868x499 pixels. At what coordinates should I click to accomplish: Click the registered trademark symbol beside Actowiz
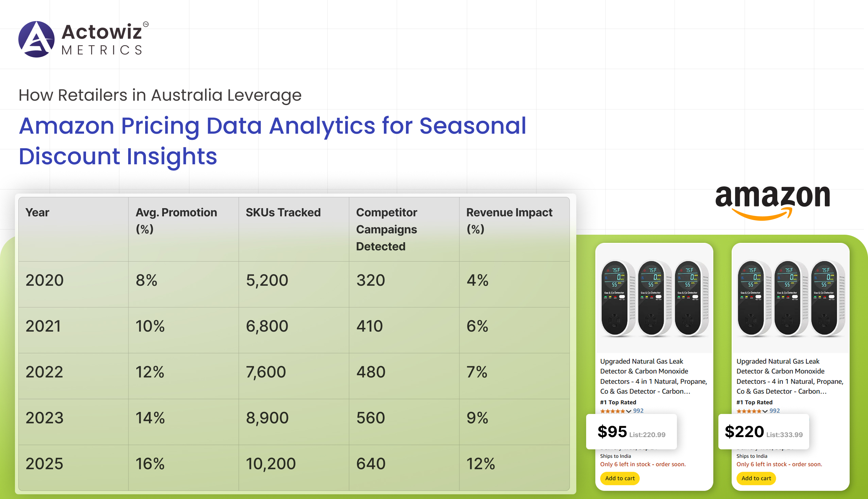click(146, 24)
